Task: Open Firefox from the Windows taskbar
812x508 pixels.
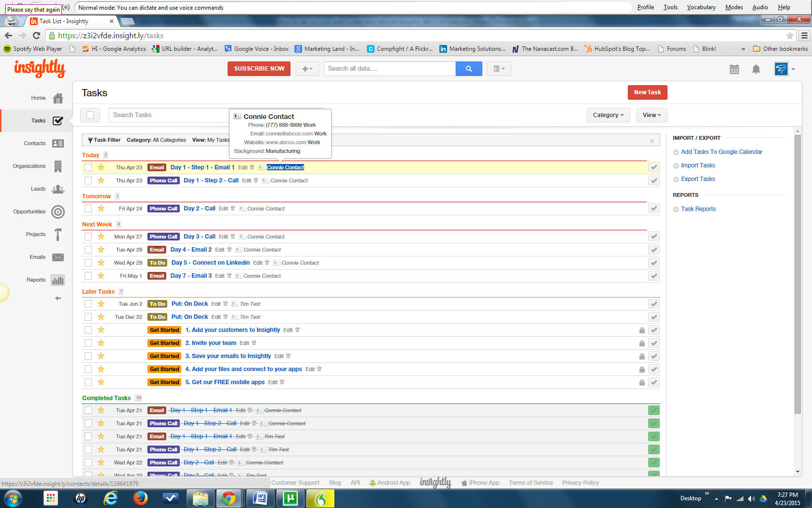Action: pos(140,498)
